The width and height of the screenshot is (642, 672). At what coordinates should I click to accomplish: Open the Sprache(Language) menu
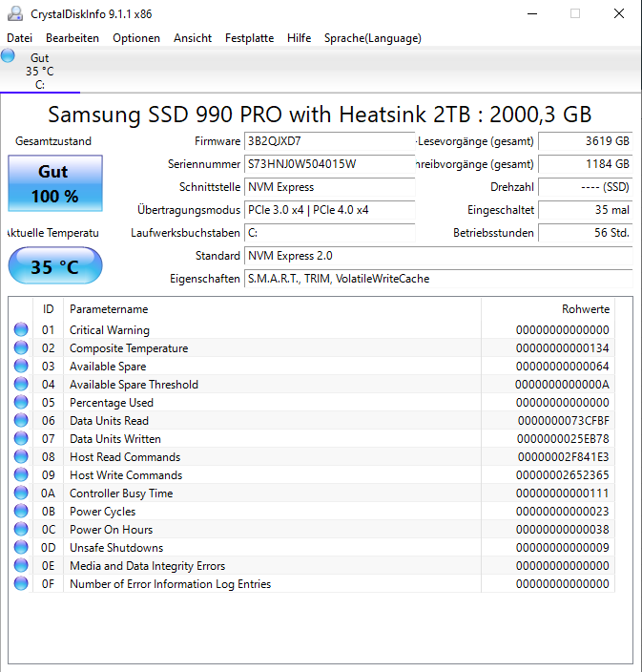(373, 38)
